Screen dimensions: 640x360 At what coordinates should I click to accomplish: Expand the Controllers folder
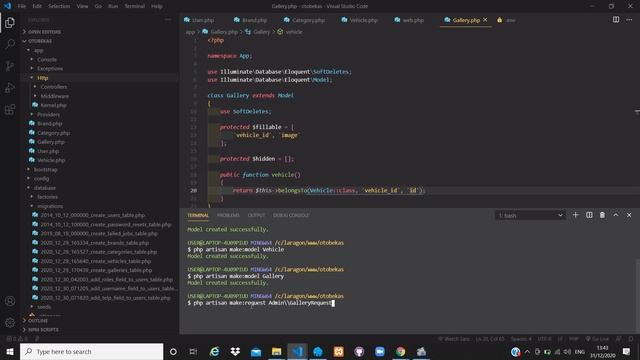53,87
